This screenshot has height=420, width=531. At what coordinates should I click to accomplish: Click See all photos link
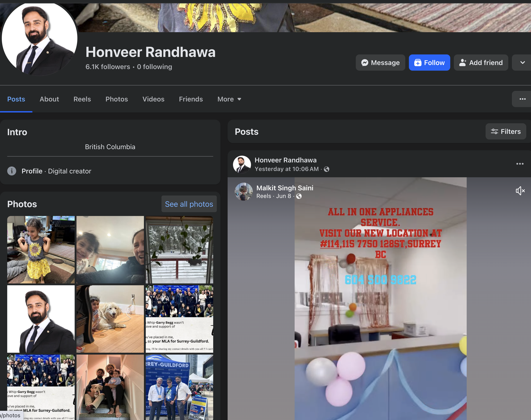click(x=189, y=204)
